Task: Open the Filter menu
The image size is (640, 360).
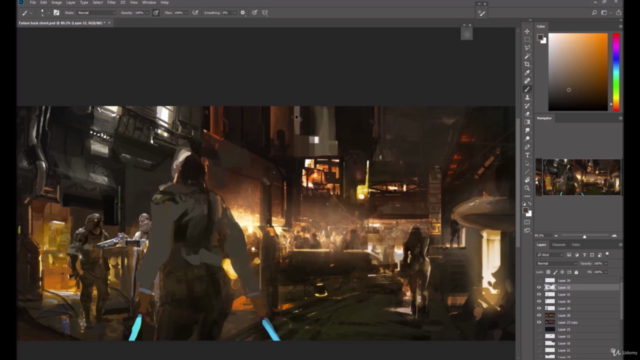Action: point(111,2)
